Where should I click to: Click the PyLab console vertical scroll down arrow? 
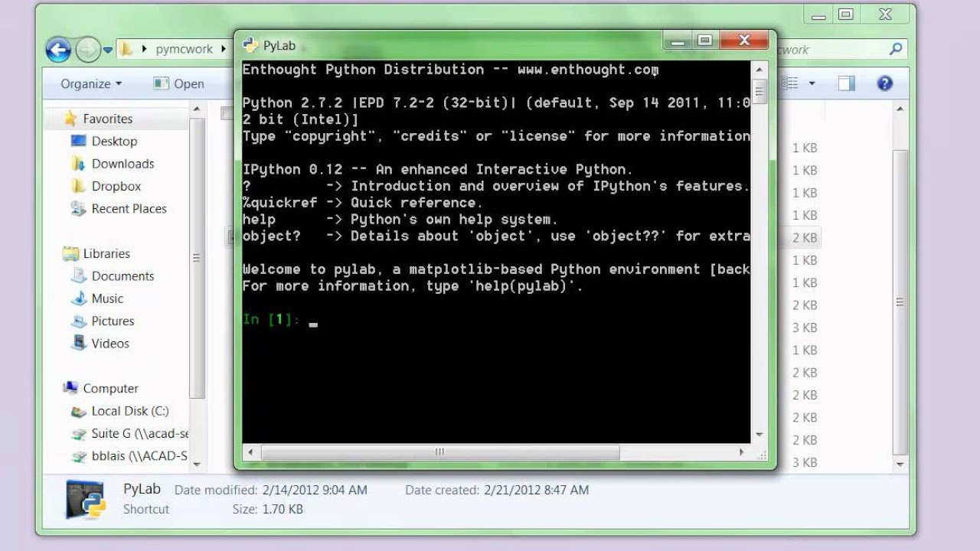click(x=759, y=435)
